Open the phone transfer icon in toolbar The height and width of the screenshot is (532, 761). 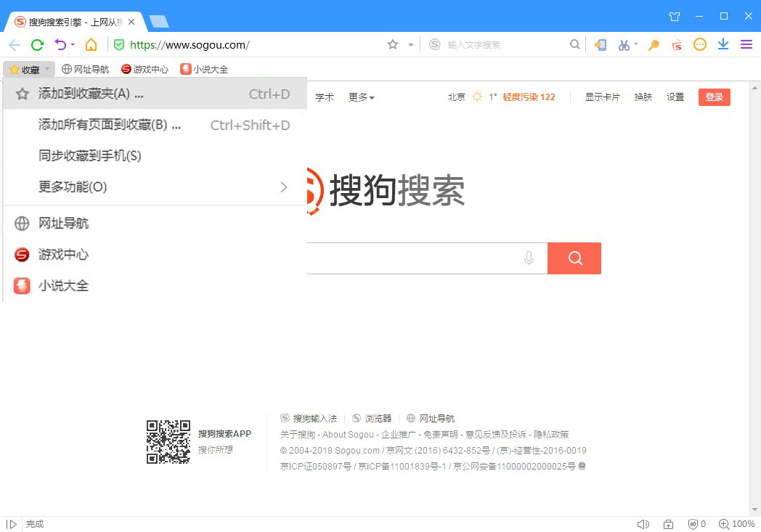[x=601, y=44]
